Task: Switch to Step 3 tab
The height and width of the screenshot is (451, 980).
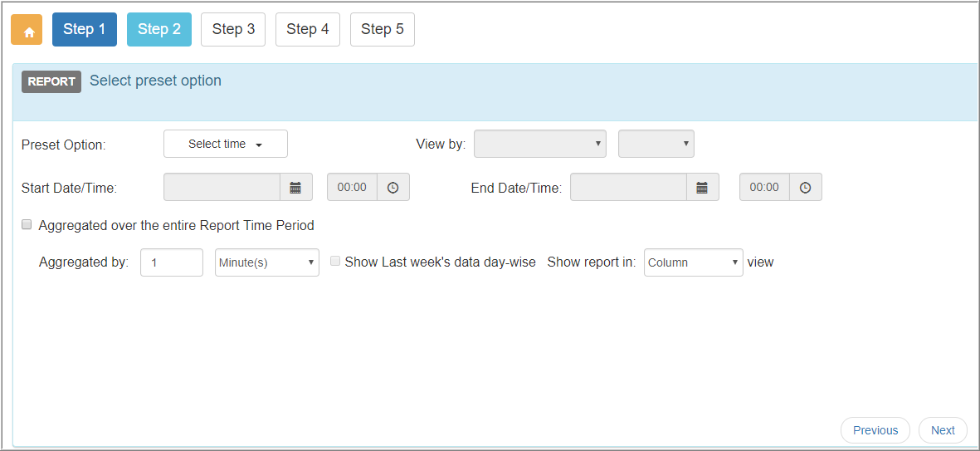Action: [233, 29]
